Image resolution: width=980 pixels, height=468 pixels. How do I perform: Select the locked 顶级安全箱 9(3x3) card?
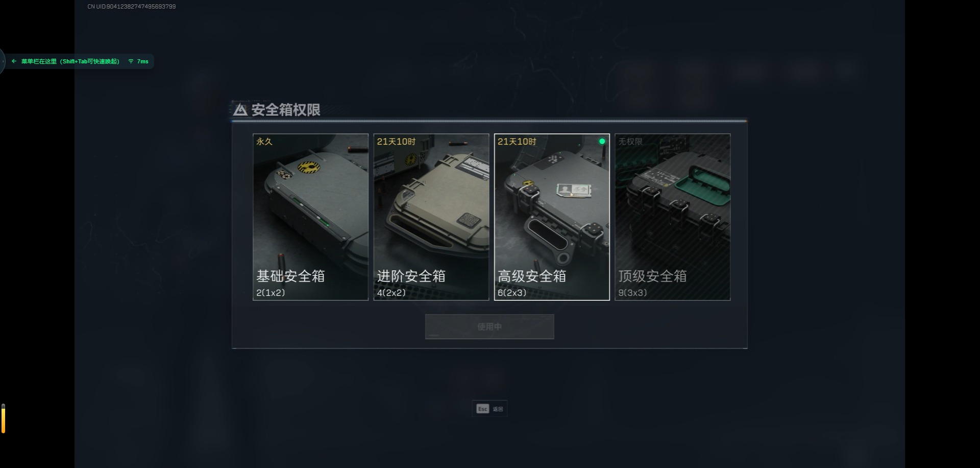(673, 217)
